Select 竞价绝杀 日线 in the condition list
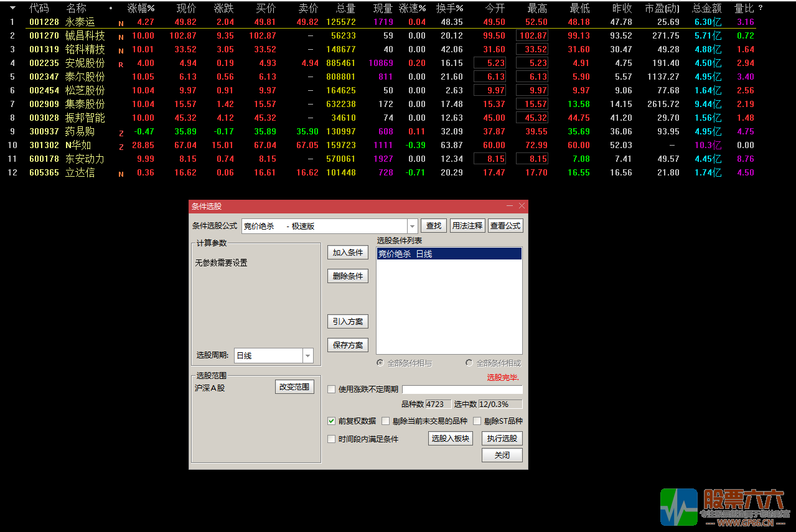The height and width of the screenshot is (532, 796). pos(449,254)
